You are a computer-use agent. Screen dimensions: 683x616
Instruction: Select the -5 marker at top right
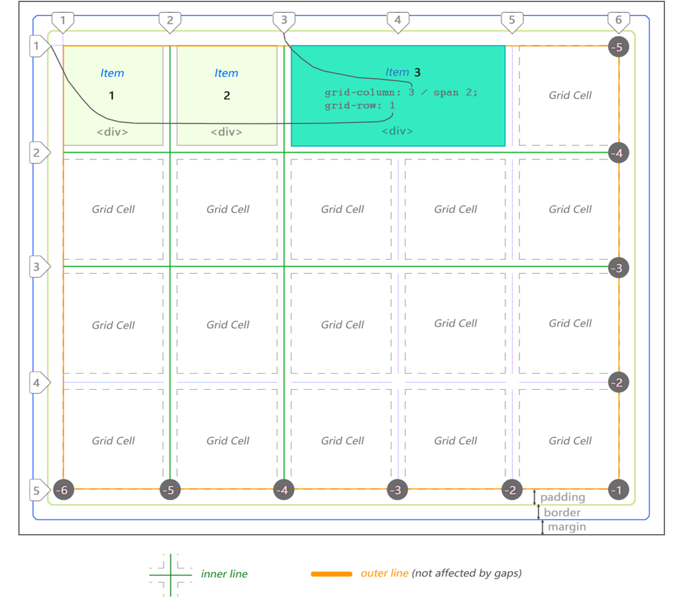click(618, 47)
